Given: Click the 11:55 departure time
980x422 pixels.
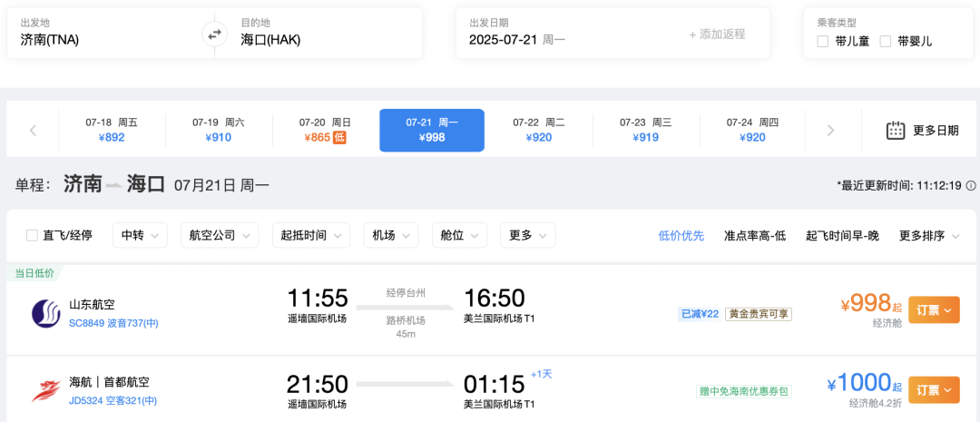Looking at the screenshot, I should [x=317, y=299].
